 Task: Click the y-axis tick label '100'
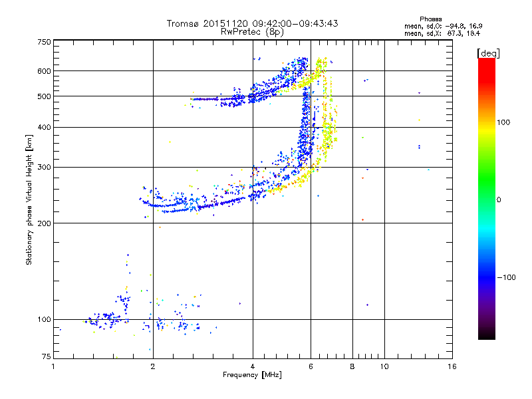[x=44, y=320]
